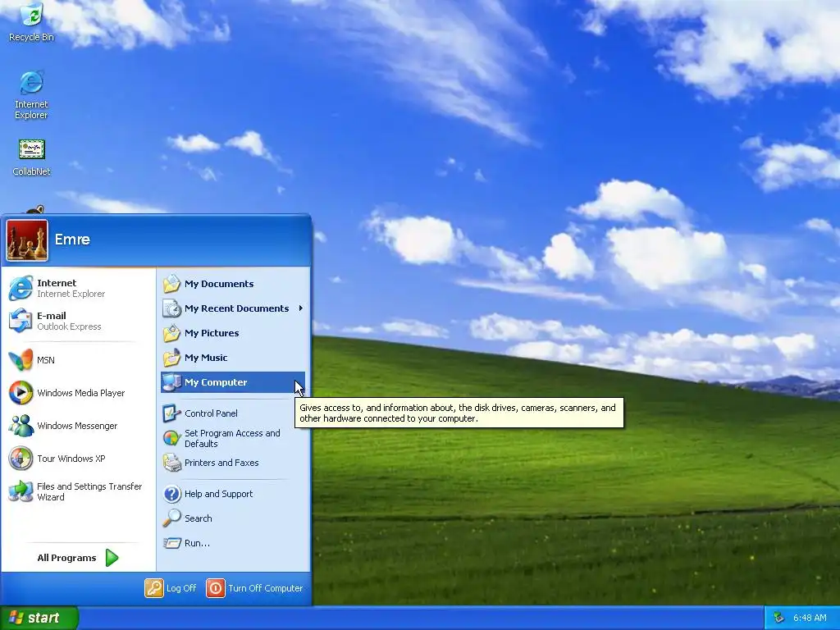Click the My Music folder icon
Screen dimensions: 840x630
point(172,358)
